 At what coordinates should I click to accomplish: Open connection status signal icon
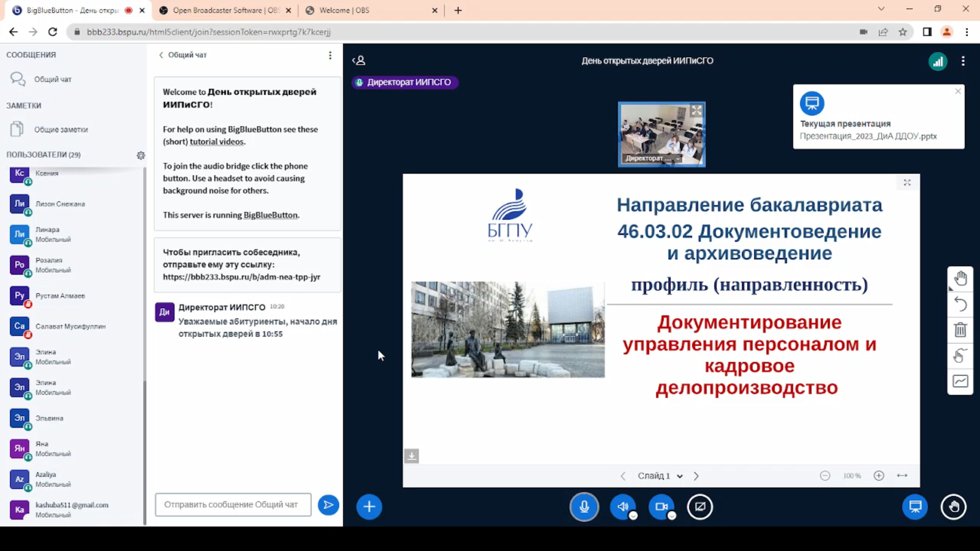[938, 62]
